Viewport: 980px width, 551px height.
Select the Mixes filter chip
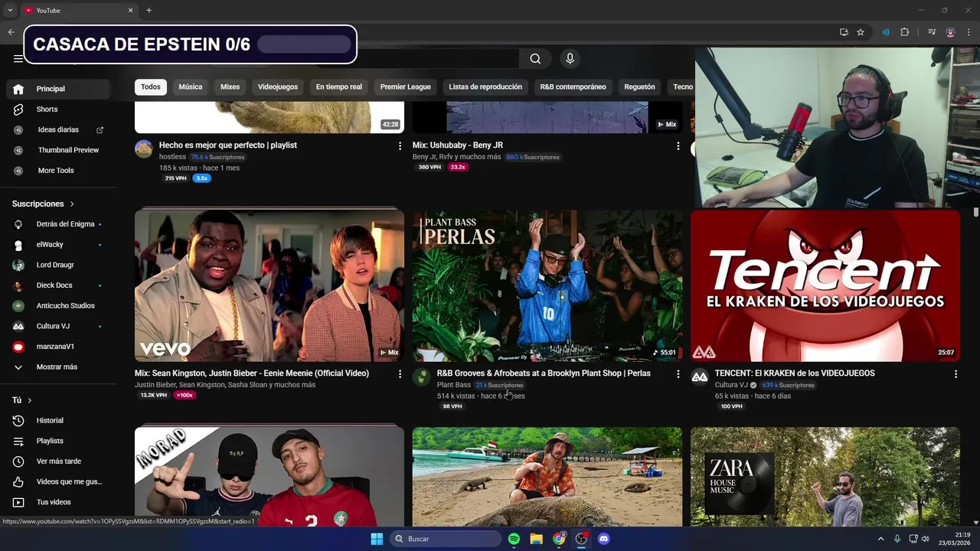pyautogui.click(x=230, y=87)
